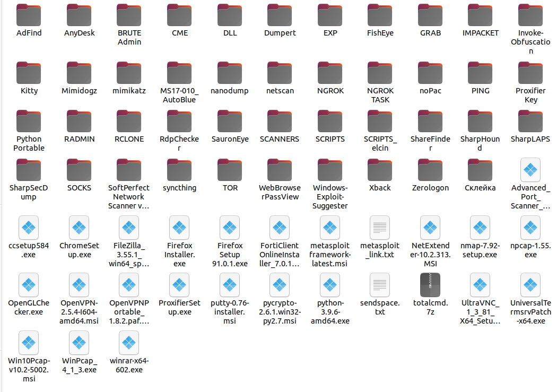Select the ProxifierSetup.exe file
Screen dimensions: 557x392
(179, 285)
